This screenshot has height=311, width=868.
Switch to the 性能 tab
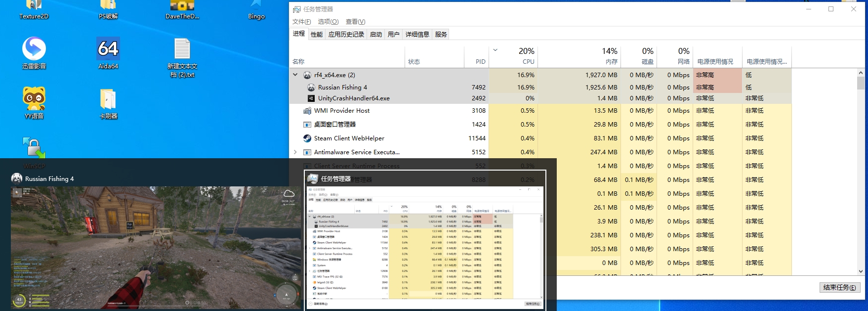coord(317,34)
